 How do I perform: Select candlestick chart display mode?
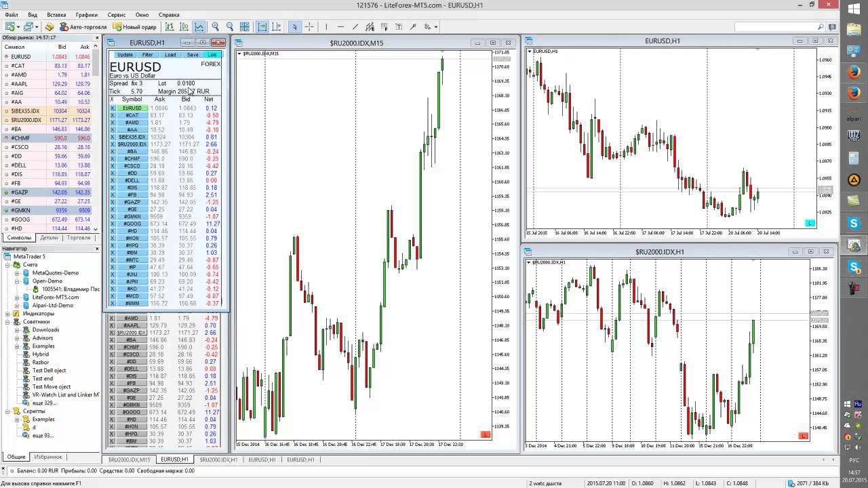pyautogui.click(x=184, y=26)
